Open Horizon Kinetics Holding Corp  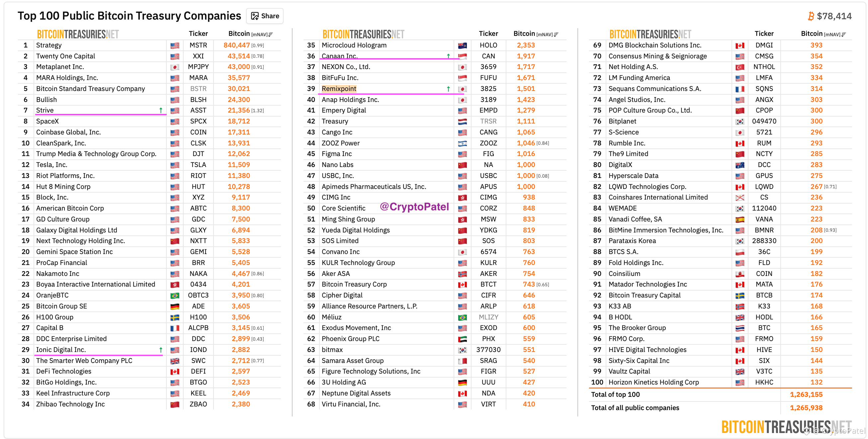654,383
